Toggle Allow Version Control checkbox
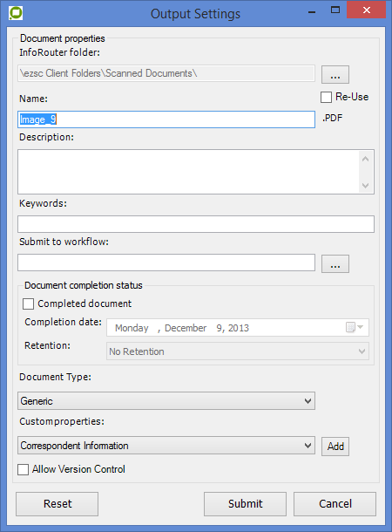The height and width of the screenshot is (532, 392). pos(23,469)
